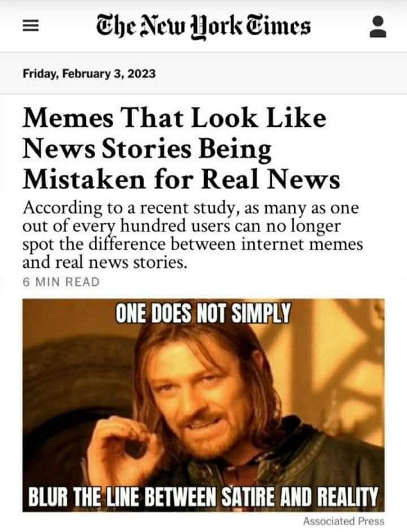Screen dimensions: 407x532
Task: Click the BLUR THE LINE BETWEEN SATIRE caption
Action: [203, 497]
